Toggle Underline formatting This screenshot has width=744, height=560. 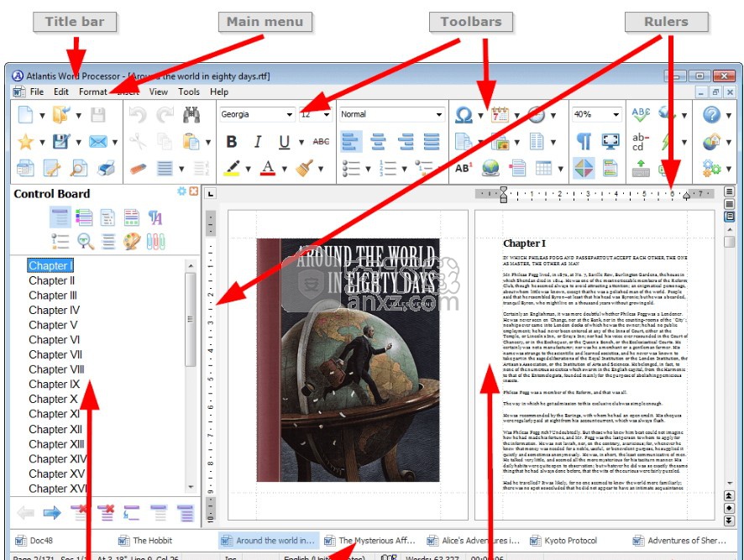click(x=284, y=141)
